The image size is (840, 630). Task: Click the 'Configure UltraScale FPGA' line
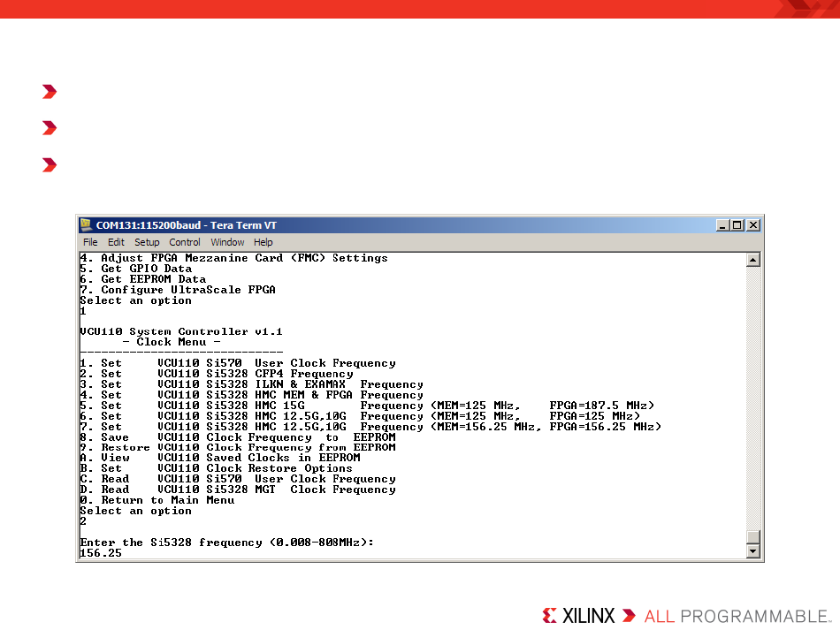[178, 290]
